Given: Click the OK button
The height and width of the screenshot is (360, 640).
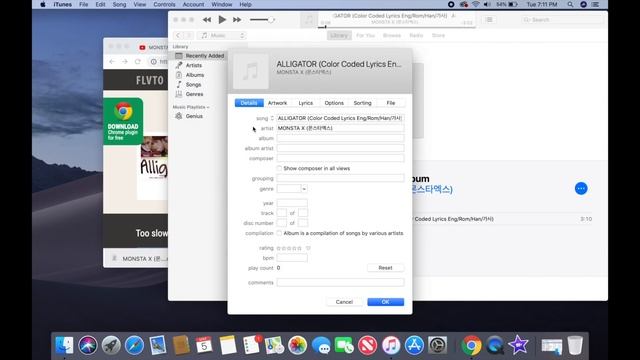Looking at the screenshot, I should [385, 302].
